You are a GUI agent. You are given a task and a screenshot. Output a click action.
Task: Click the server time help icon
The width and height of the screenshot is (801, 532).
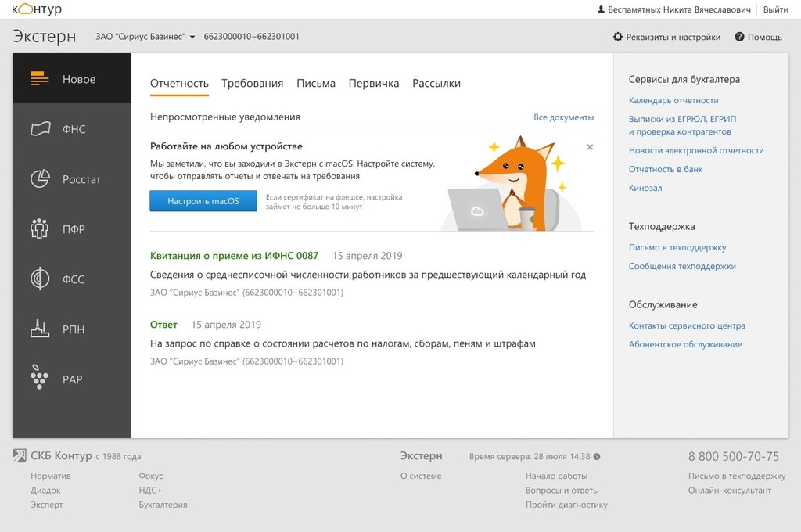[x=597, y=457]
